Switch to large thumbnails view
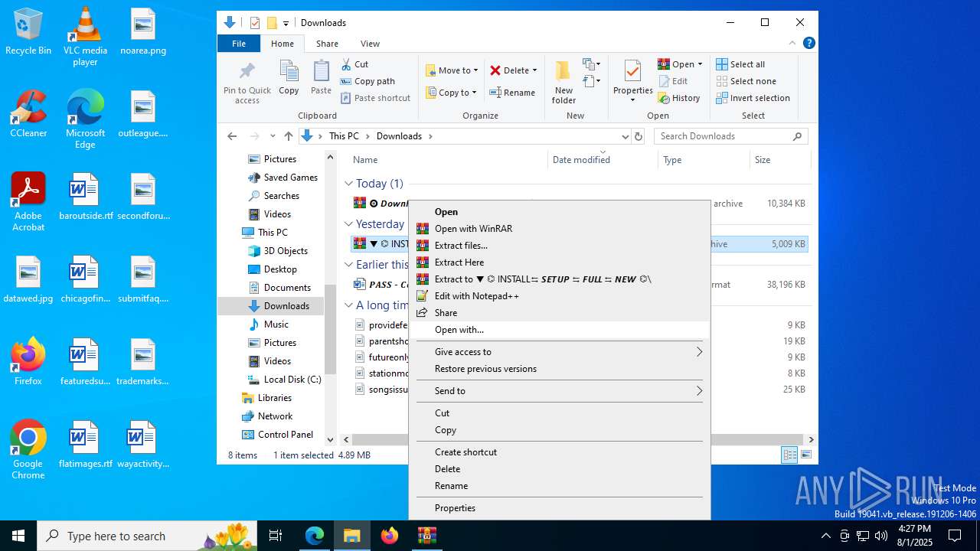Image resolution: width=980 pixels, height=551 pixels. point(805,455)
